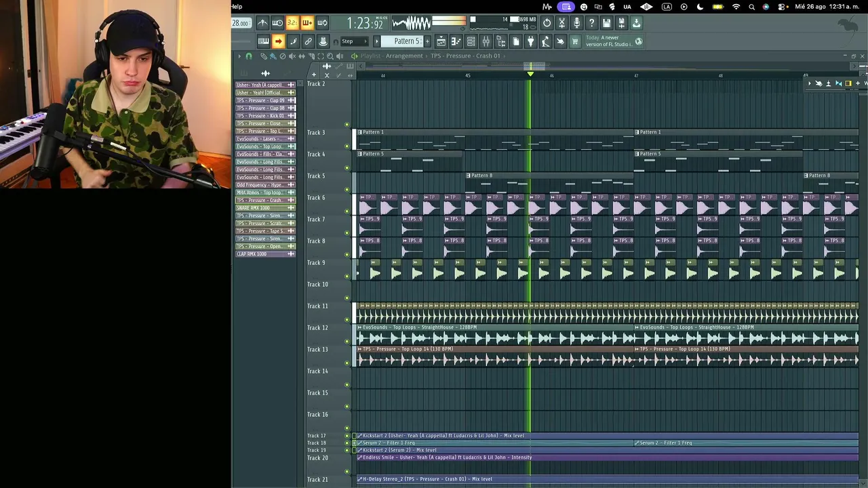
Task: Select the Zoom magnifier tool in Playlist
Action: (330, 56)
